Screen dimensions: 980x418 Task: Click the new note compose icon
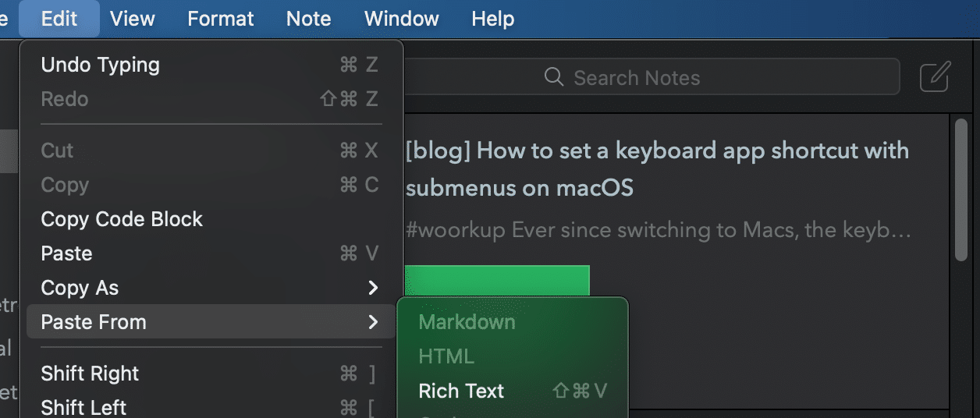point(935,77)
